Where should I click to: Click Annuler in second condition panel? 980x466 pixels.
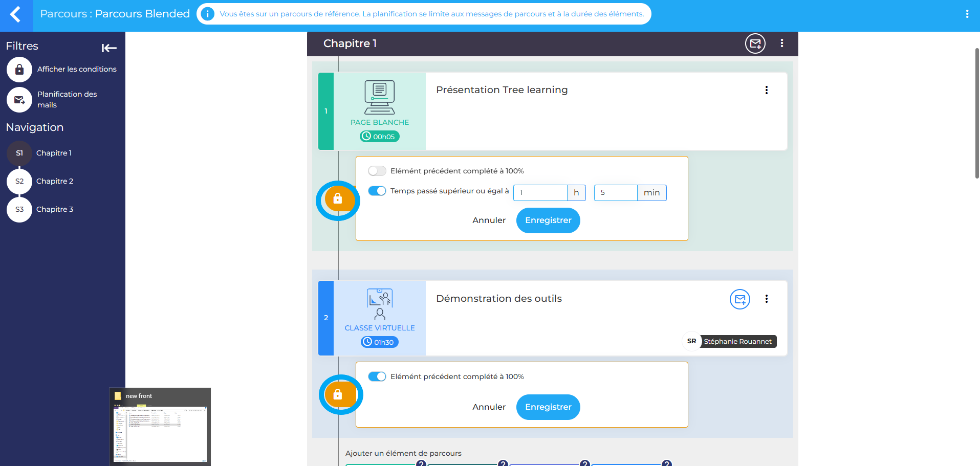pos(489,407)
